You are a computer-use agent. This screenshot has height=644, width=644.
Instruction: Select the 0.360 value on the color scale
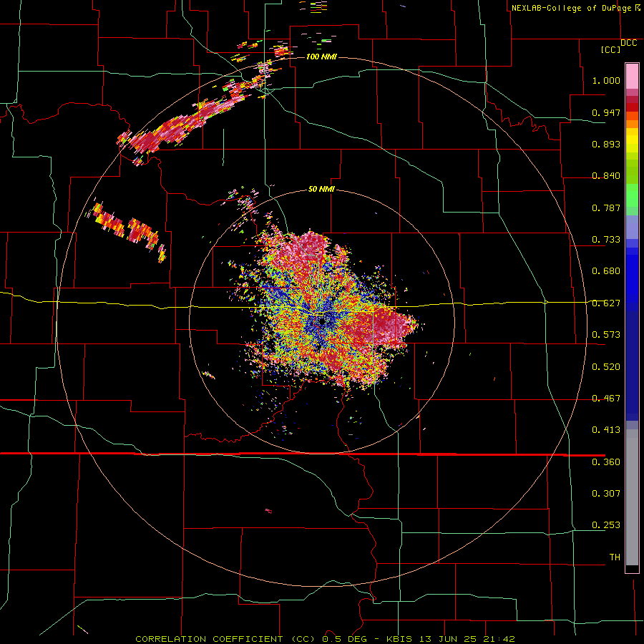click(606, 462)
